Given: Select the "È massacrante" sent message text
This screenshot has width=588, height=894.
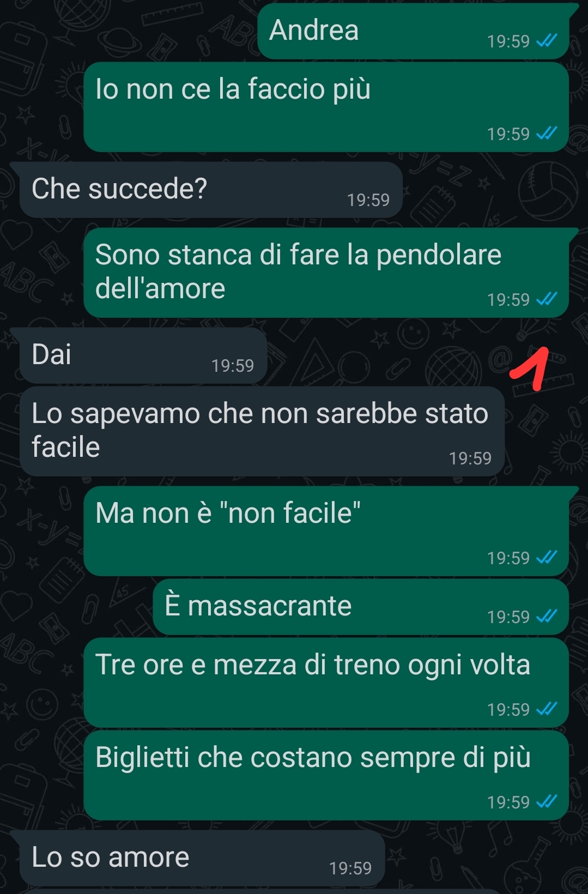Looking at the screenshot, I should tap(258, 606).
